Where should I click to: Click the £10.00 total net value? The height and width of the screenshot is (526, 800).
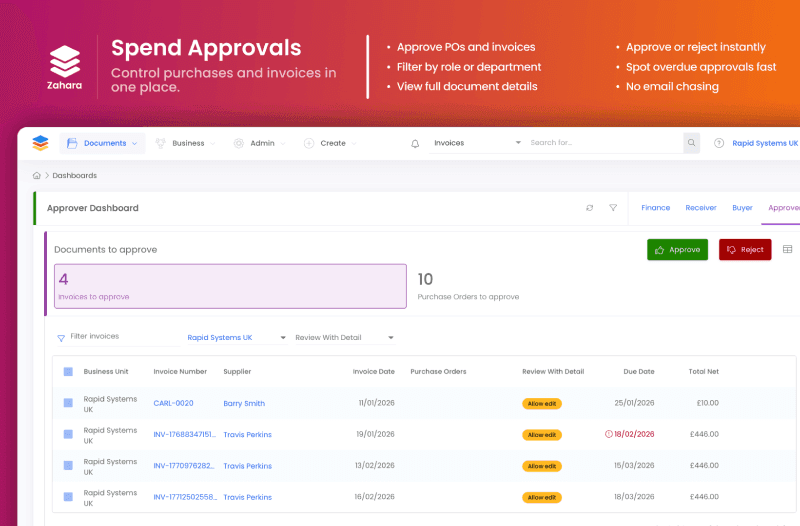[708, 403]
